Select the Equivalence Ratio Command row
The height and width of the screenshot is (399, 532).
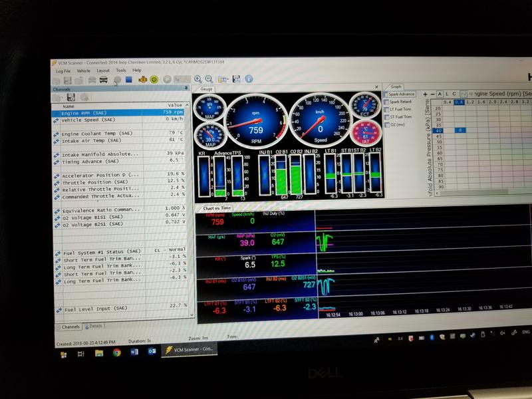(x=120, y=209)
